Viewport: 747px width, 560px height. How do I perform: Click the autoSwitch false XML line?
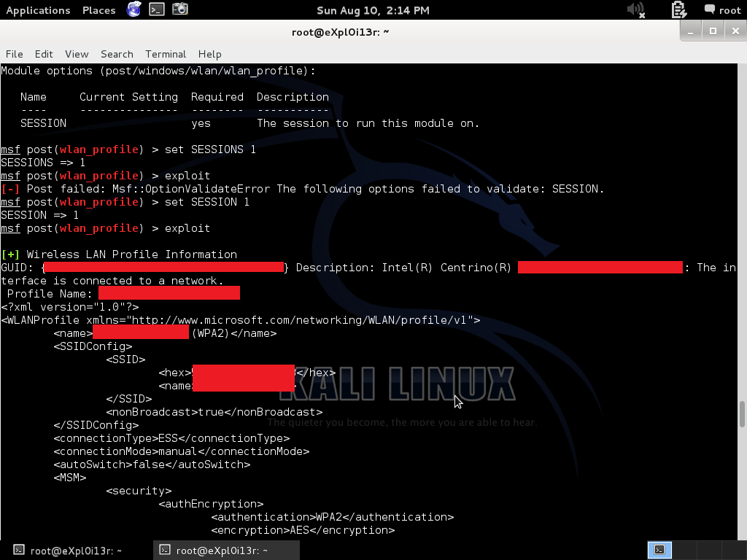[x=152, y=464]
